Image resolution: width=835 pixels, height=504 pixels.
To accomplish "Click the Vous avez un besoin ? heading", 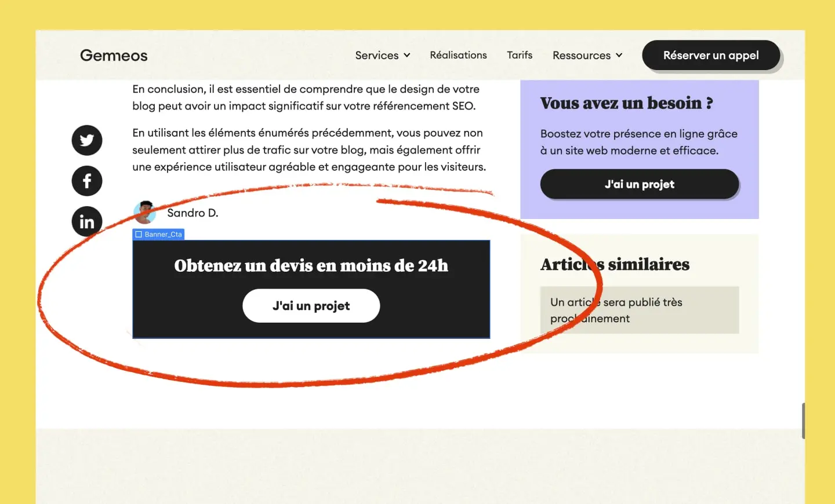I will click(626, 103).
